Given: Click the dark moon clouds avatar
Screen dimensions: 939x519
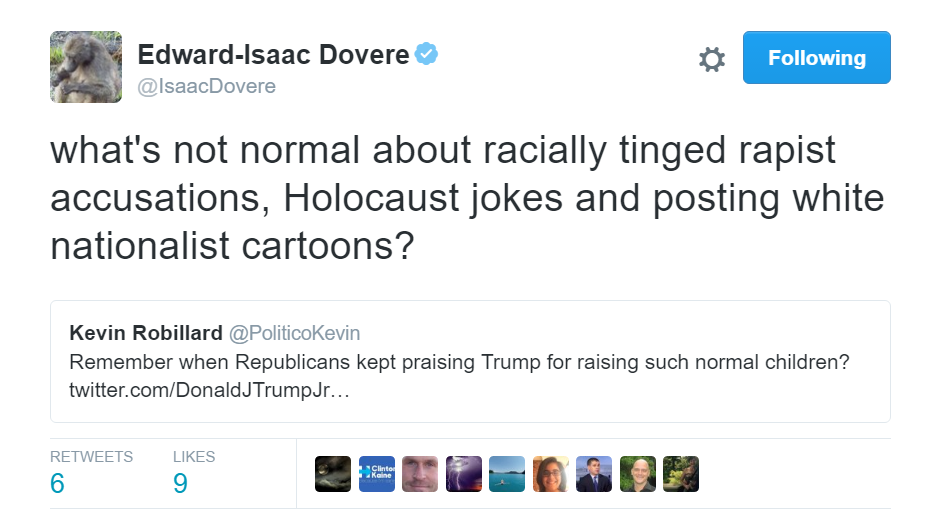Looking at the screenshot, I should coord(333,474).
